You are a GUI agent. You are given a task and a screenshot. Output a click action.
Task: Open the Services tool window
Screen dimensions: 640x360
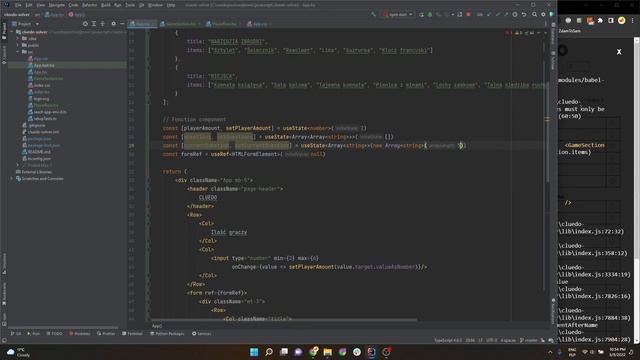pos(202,333)
